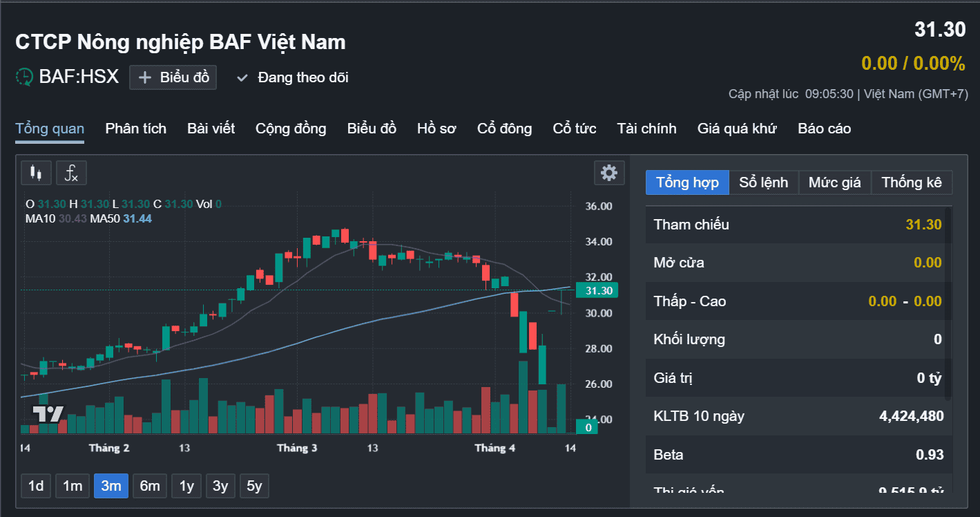The width and height of the screenshot is (980, 517).
Task: Open the Mức giá panel tab
Action: [x=834, y=182]
